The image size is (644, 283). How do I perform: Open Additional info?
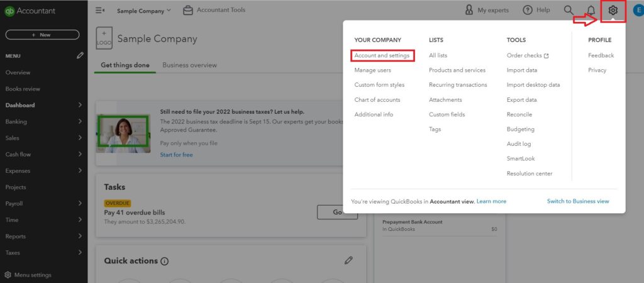click(x=374, y=114)
